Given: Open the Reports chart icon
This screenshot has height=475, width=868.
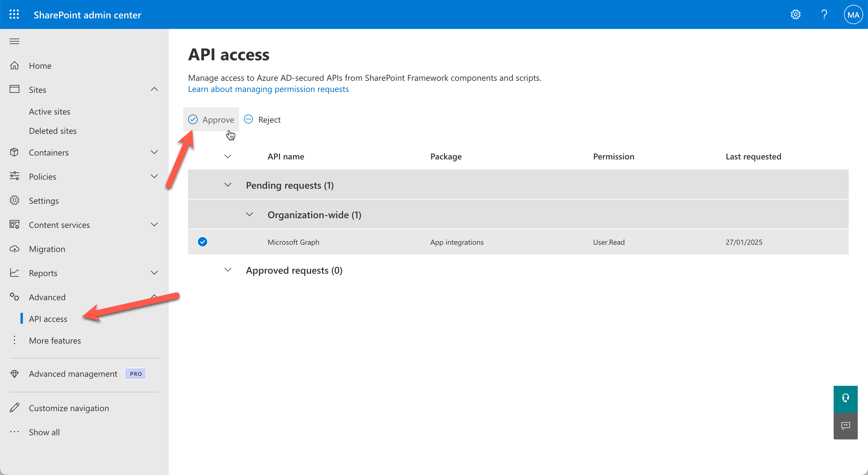Looking at the screenshot, I should pyautogui.click(x=15, y=273).
